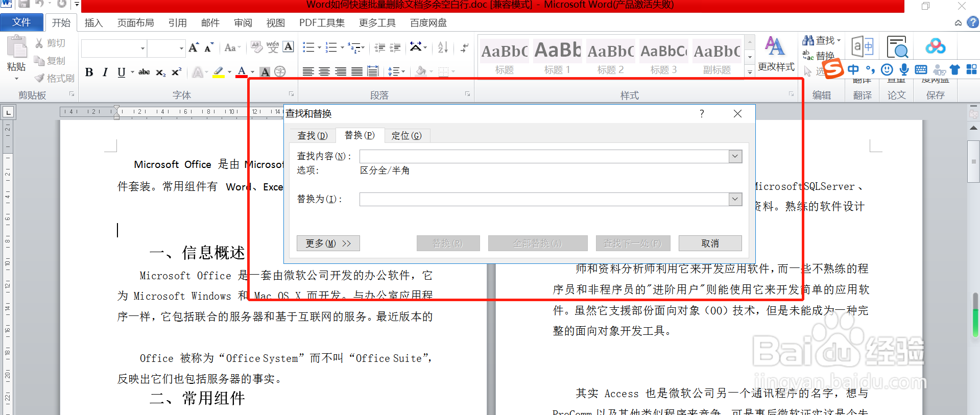Switch to the 页面布局 ribbon tab

coord(135,23)
